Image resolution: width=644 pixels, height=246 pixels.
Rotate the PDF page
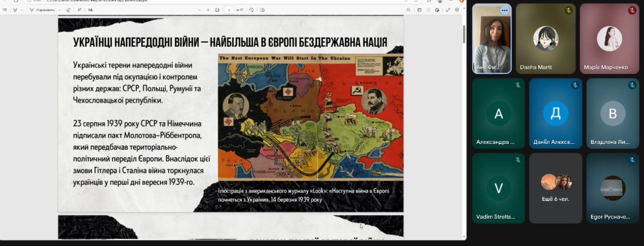pos(252,10)
